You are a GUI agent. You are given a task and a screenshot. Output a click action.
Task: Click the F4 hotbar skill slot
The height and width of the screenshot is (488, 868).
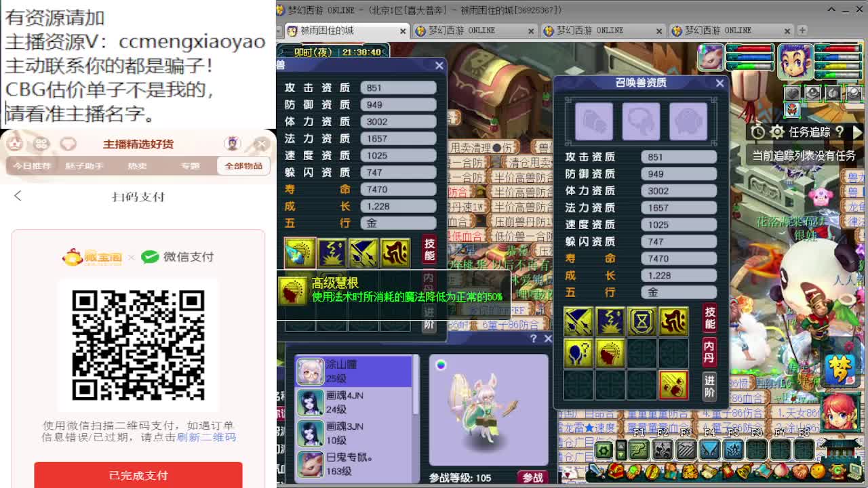[709, 449]
